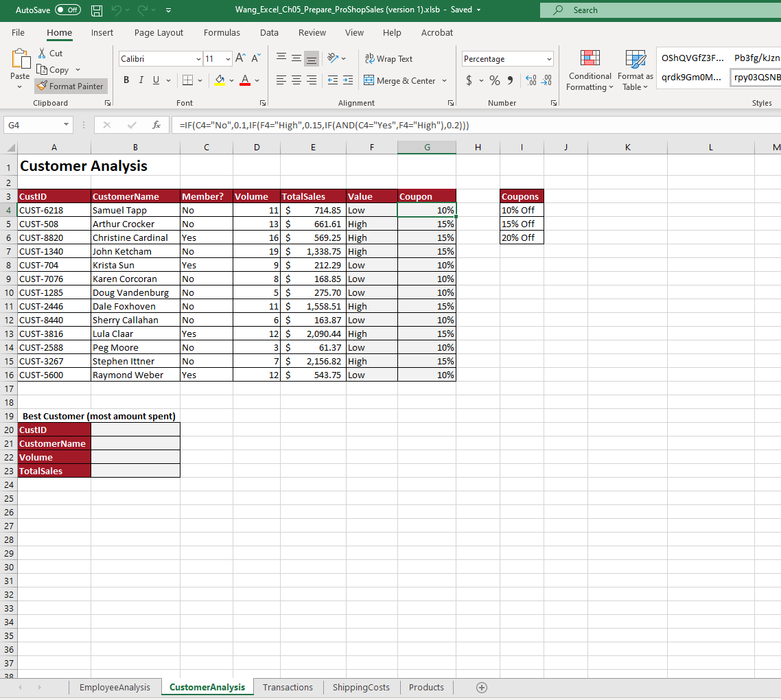Toggle AutoSave switch
The width and height of the screenshot is (781, 700).
68,10
